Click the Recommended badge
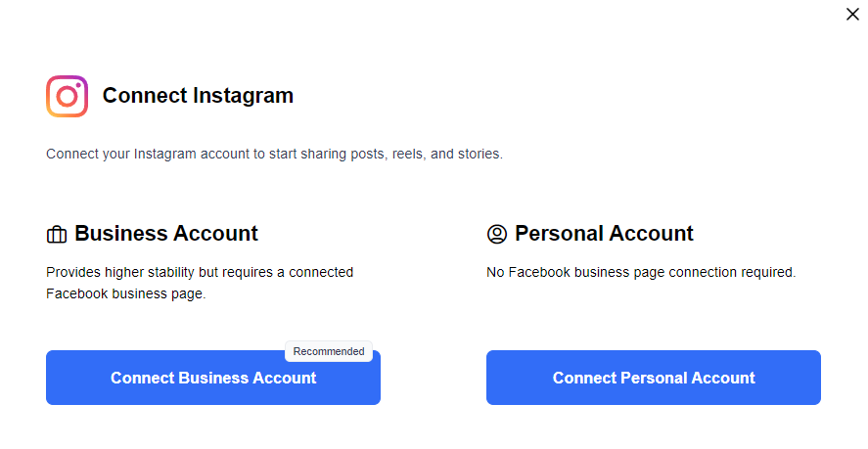 coord(329,351)
